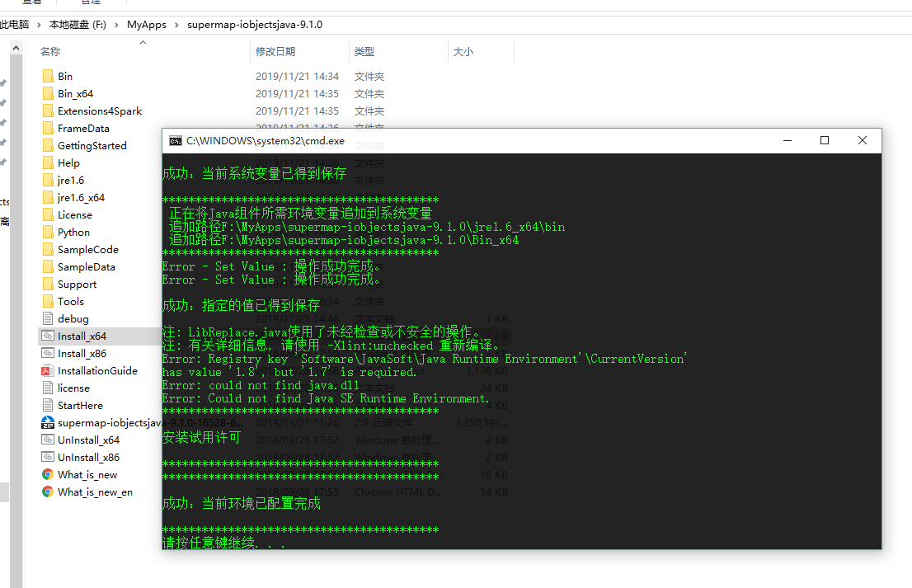912x588 pixels.
Task: Expand the breadcrumb chevron after MyApps
Action: pyautogui.click(x=176, y=25)
